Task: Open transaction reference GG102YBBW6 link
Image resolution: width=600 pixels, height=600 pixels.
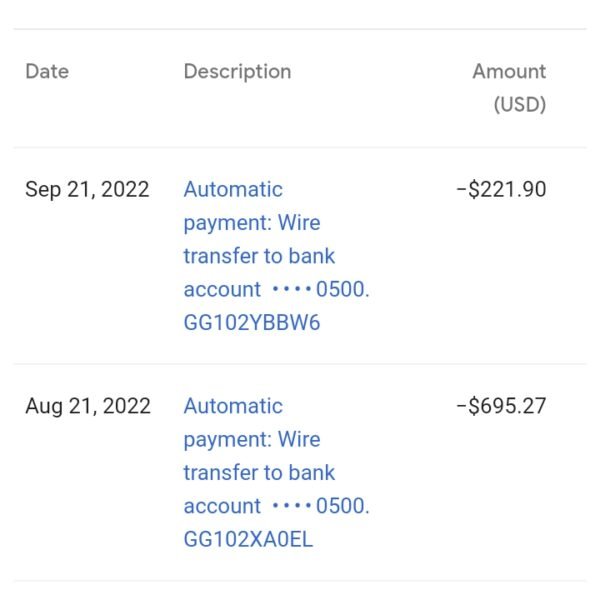Action: coord(252,322)
